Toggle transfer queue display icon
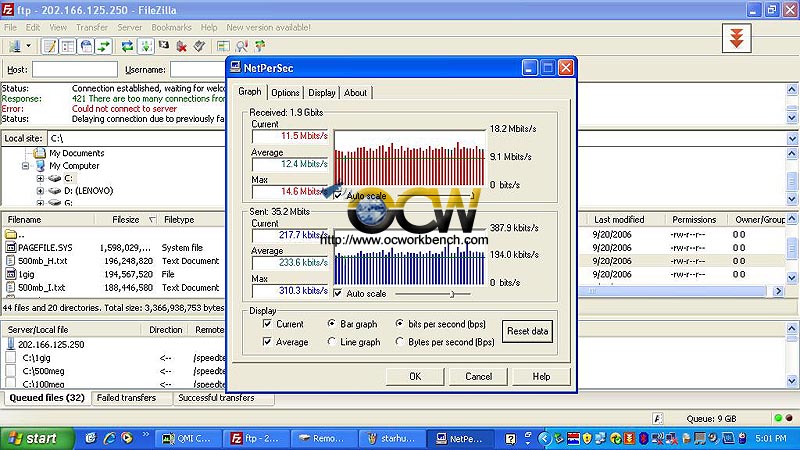This screenshot has height=450, width=800. coord(104,46)
